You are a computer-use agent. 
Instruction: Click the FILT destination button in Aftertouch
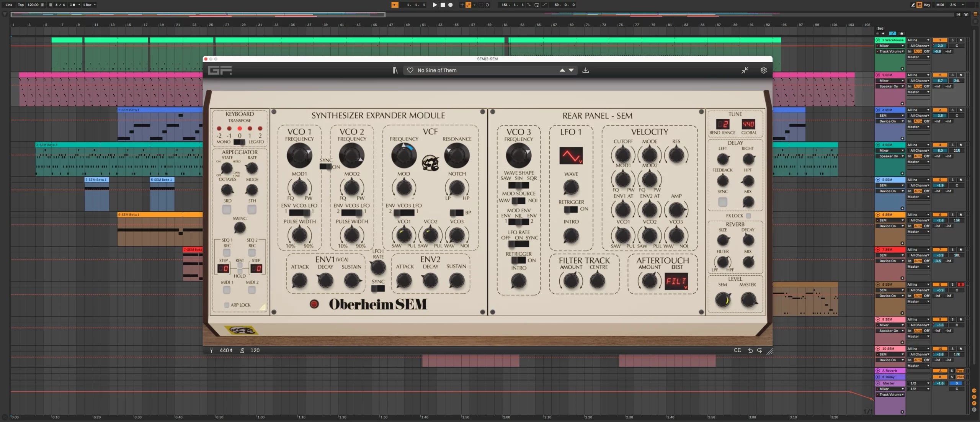pos(675,280)
